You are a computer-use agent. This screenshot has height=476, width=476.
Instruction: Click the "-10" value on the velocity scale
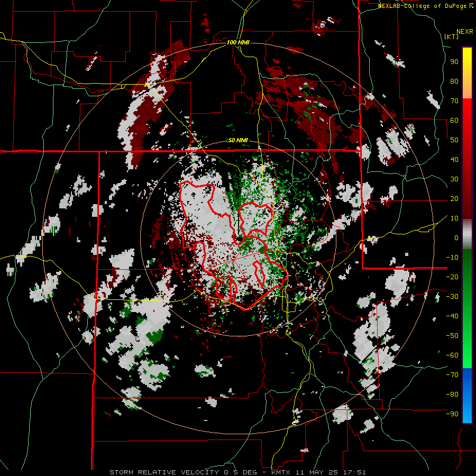452,258
